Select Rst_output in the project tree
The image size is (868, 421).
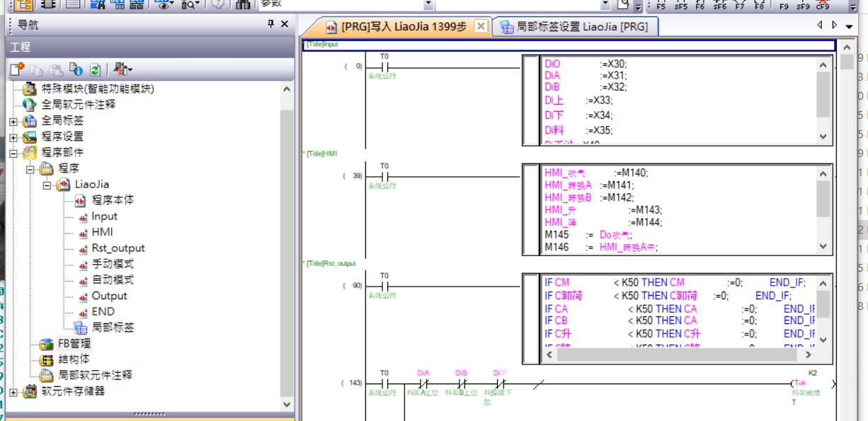pos(118,248)
